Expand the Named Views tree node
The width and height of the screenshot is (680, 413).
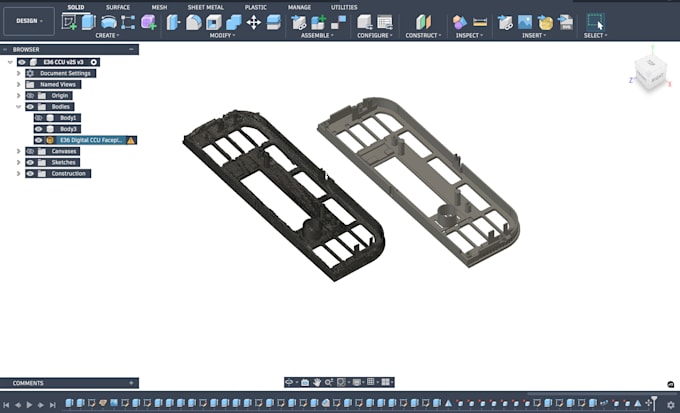point(19,85)
